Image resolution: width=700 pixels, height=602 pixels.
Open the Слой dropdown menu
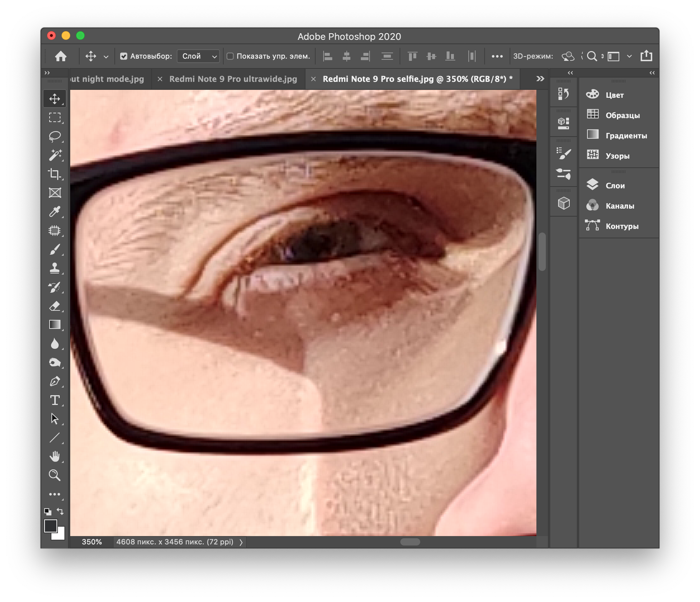198,56
